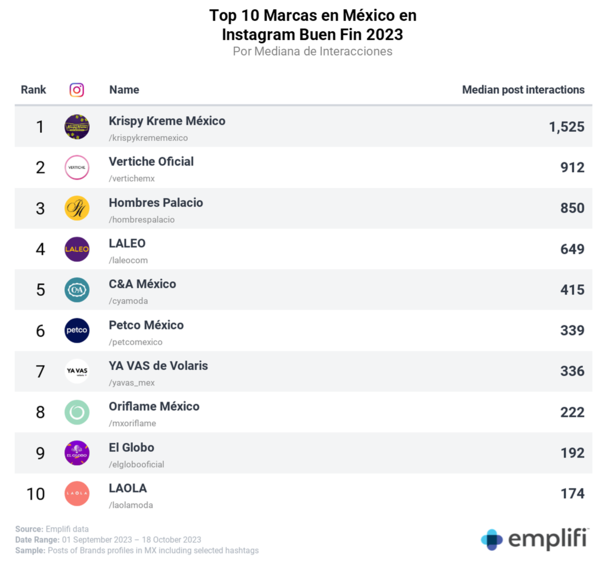The image size is (600, 570).
Task: Click the chart title Top 10 Marcas
Action: click(313, 25)
